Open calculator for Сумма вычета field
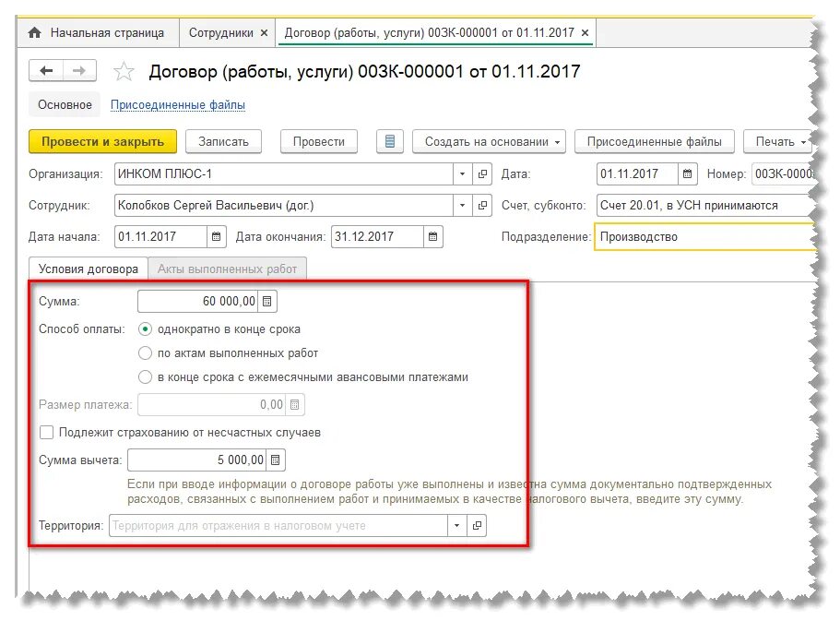Image resolution: width=840 pixels, height=621 pixels. (x=276, y=460)
